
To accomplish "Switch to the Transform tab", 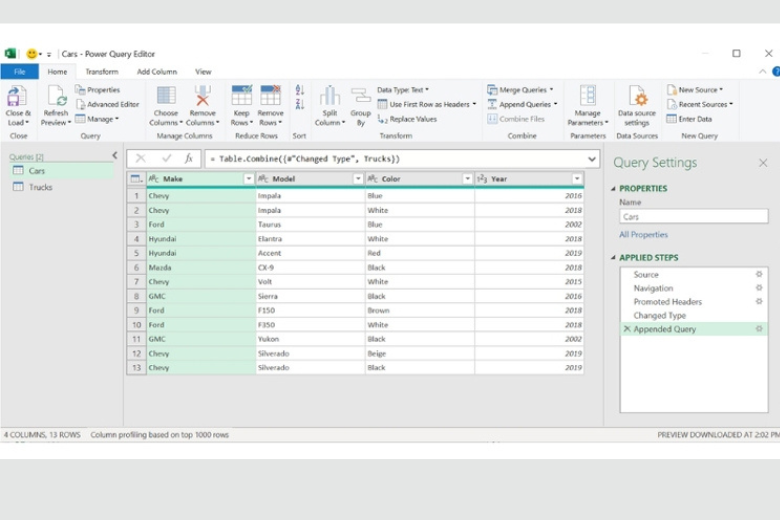I will 101,72.
